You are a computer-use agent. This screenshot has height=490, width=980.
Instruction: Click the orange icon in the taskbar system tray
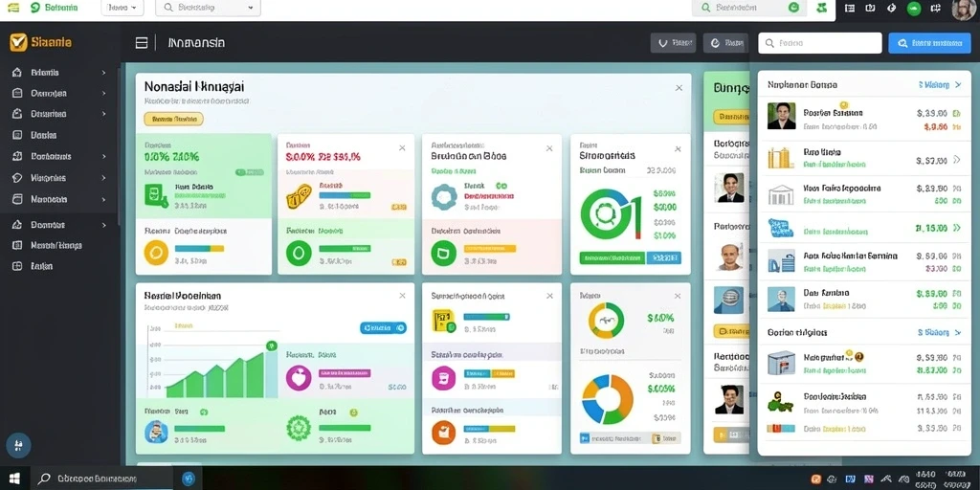tap(815, 479)
